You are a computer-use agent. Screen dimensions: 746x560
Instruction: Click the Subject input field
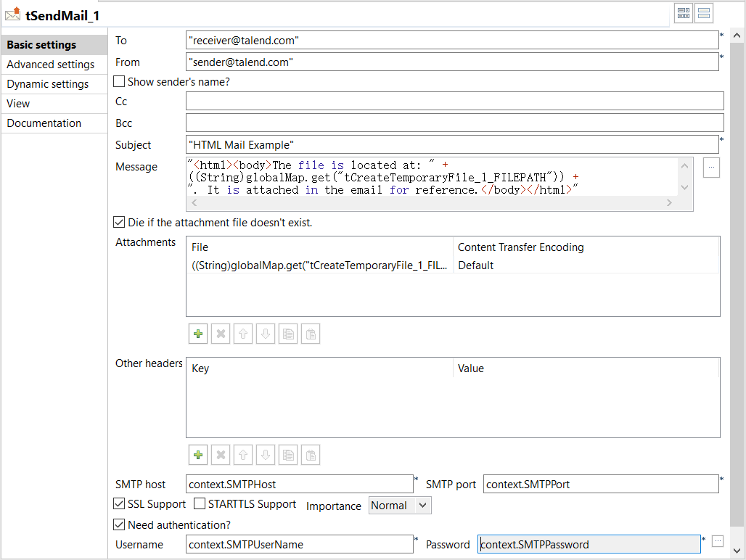[451, 144]
